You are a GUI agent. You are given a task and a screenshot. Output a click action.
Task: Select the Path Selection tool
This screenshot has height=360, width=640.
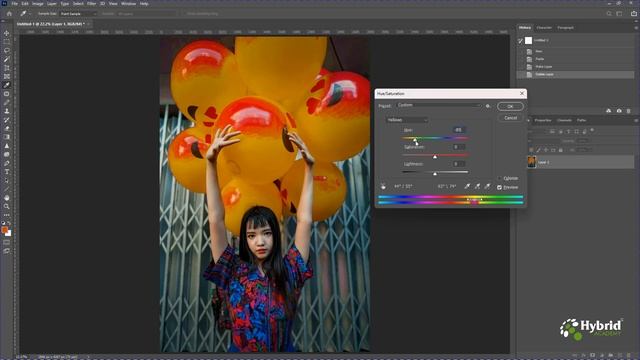[7, 180]
